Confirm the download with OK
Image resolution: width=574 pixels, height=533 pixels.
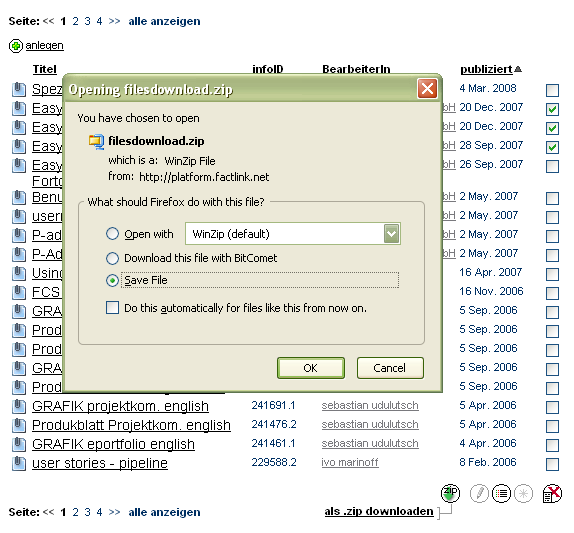point(311,368)
